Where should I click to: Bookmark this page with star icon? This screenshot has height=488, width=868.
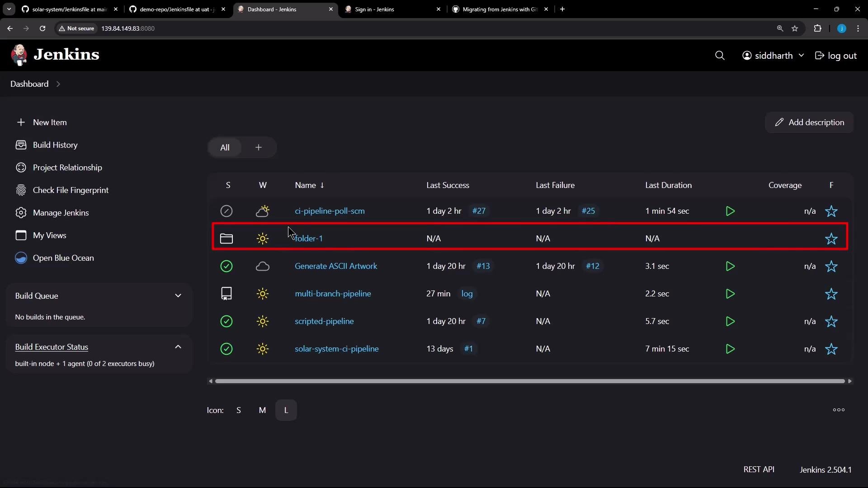(795, 28)
